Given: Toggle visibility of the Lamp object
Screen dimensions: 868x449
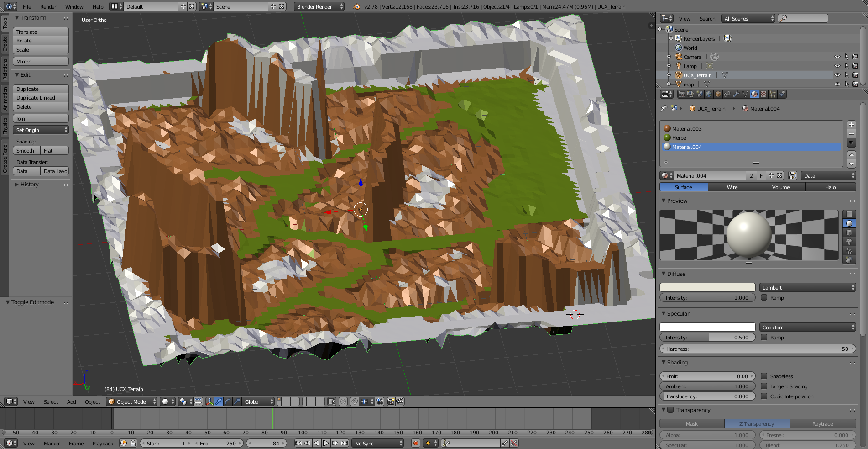Looking at the screenshot, I should click(837, 66).
